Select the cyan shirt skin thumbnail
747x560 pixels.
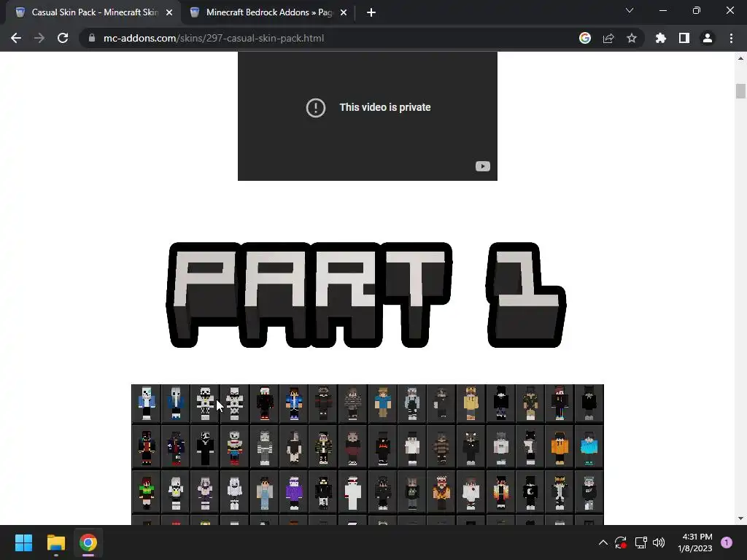(x=589, y=448)
